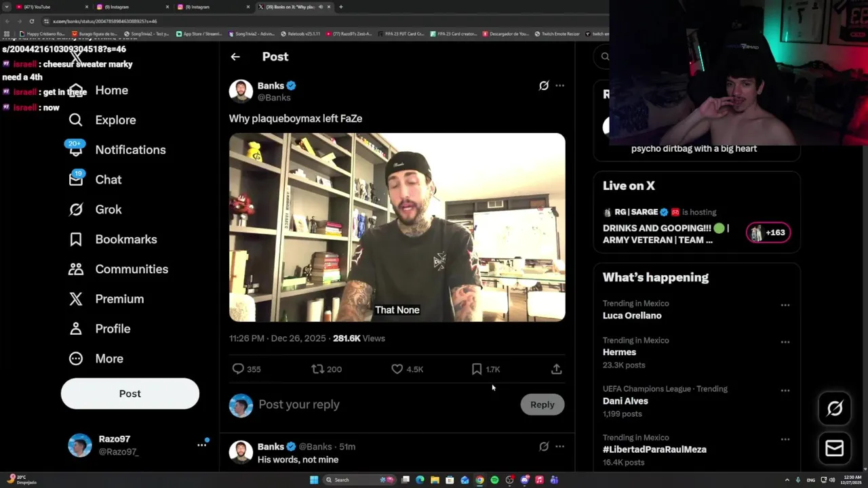Viewport: 868px width, 488px height.
Task: Bookmark the post with 1.7K bookmarks
Action: (x=477, y=369)
